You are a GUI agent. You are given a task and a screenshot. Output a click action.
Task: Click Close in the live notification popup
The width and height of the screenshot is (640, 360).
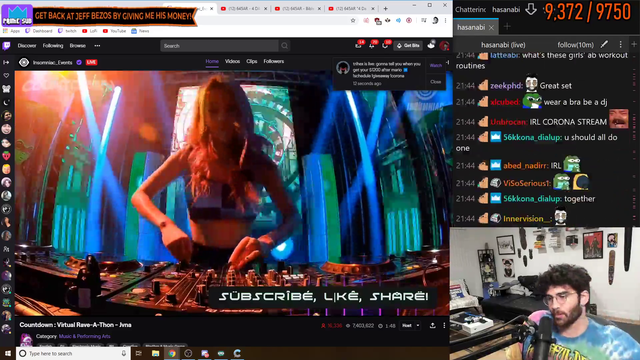point(436,82)
